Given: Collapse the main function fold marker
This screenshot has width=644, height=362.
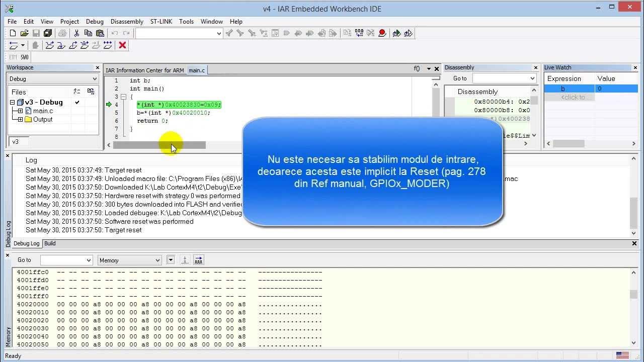Looking at the screenshot, I should tap(124, 97).
